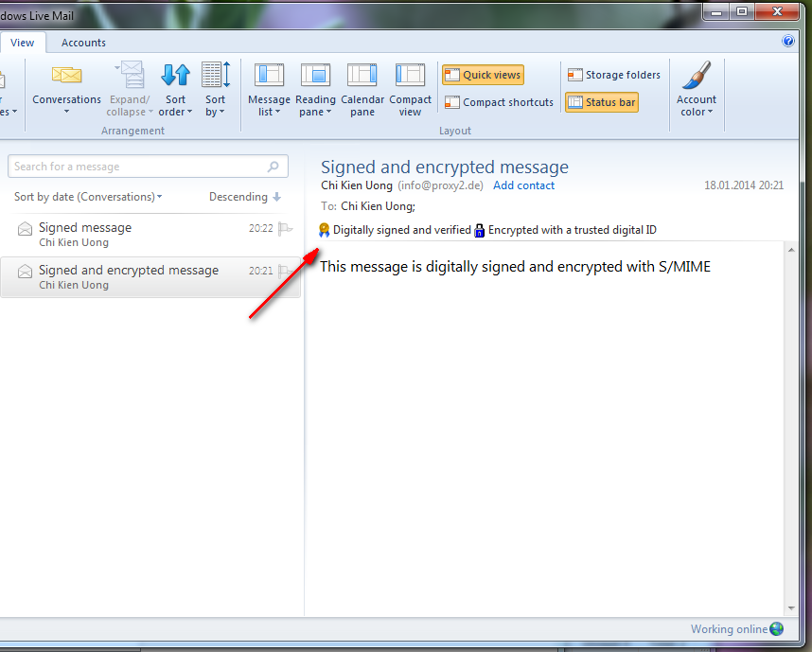This screenshot has height=652, width=812.
Task: Click Encrypted with a trusted digital ID text
Action: 573,230
